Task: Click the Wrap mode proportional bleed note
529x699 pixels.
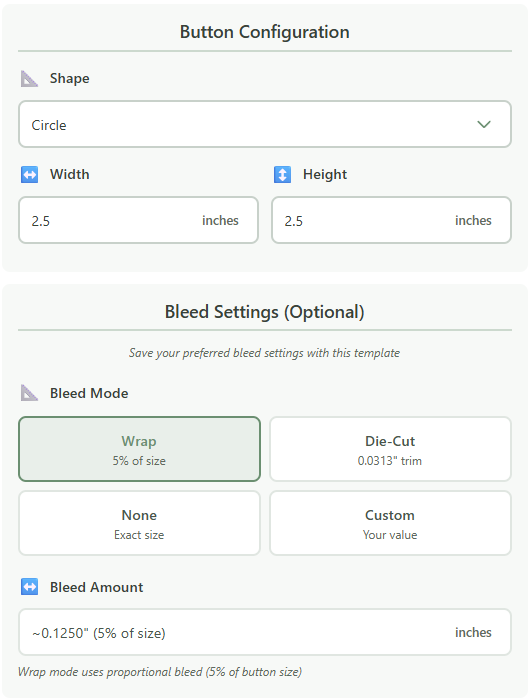Action: 160,672
